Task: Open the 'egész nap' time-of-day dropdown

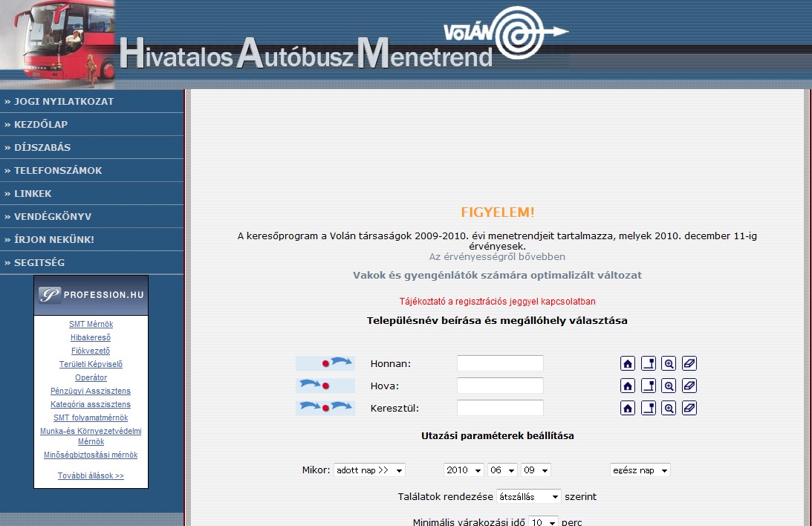Action: pos(640,470)
